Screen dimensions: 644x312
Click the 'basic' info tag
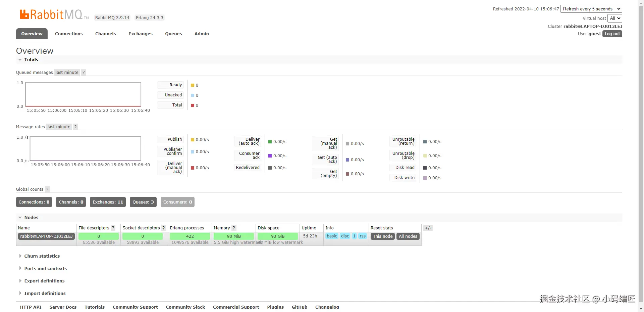coord(332,236)
